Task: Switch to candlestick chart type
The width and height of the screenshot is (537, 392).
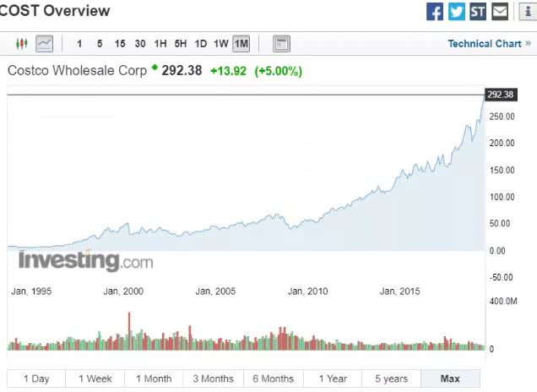Action: [23, 43]
